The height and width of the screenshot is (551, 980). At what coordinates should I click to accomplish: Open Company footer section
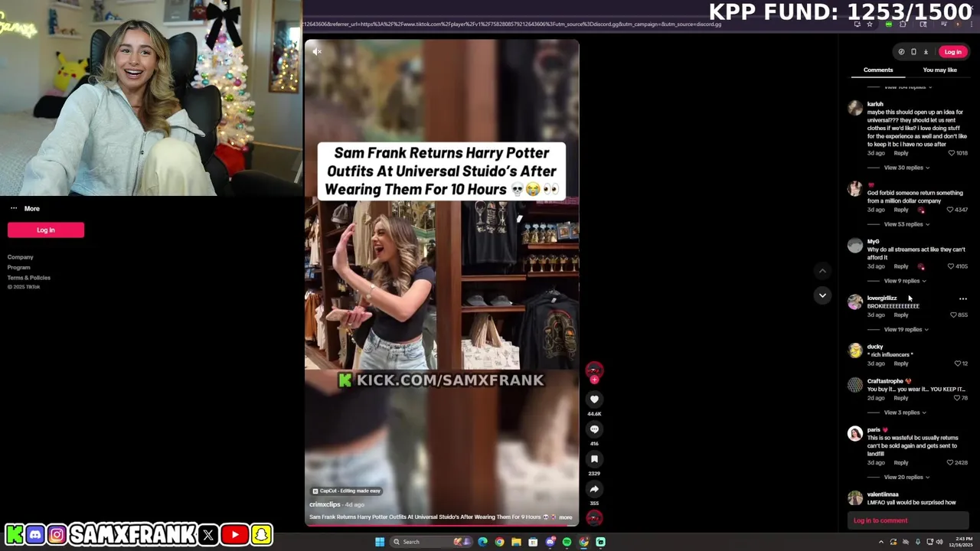21,257
